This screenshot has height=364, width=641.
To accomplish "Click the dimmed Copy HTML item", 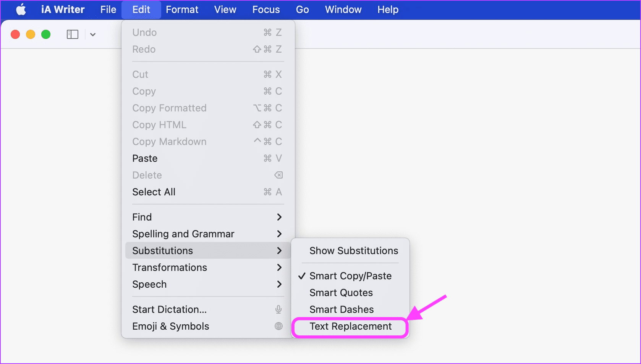I will (208, 125).
